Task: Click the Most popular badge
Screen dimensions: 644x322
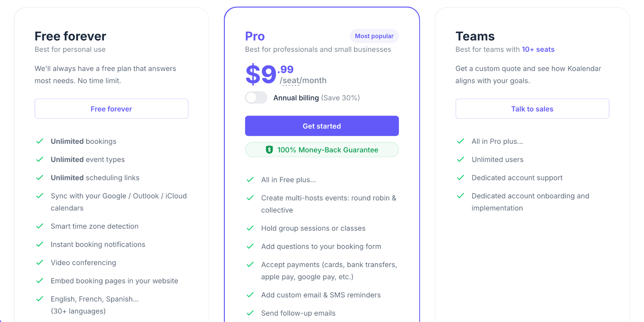Action: click(x=374, y=36)
